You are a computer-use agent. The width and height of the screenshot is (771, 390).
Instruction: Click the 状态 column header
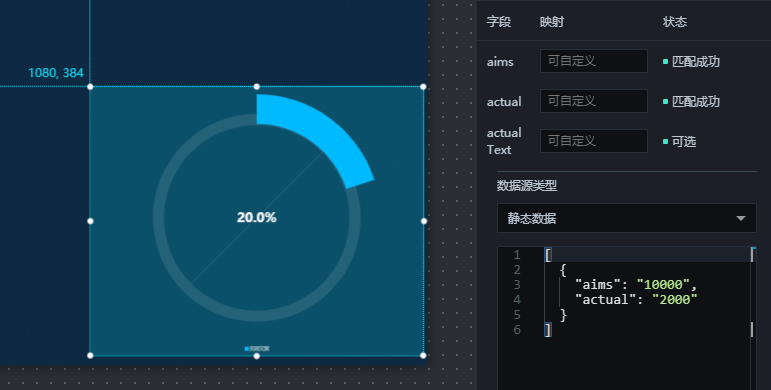(675, 22)
